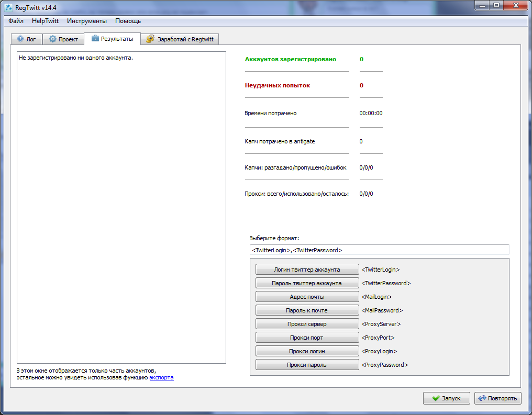Viewport: 532px width, 415px height.
Task: Click the Прокси: всего/использовано/осталось label
Action: tap(296, 194)
